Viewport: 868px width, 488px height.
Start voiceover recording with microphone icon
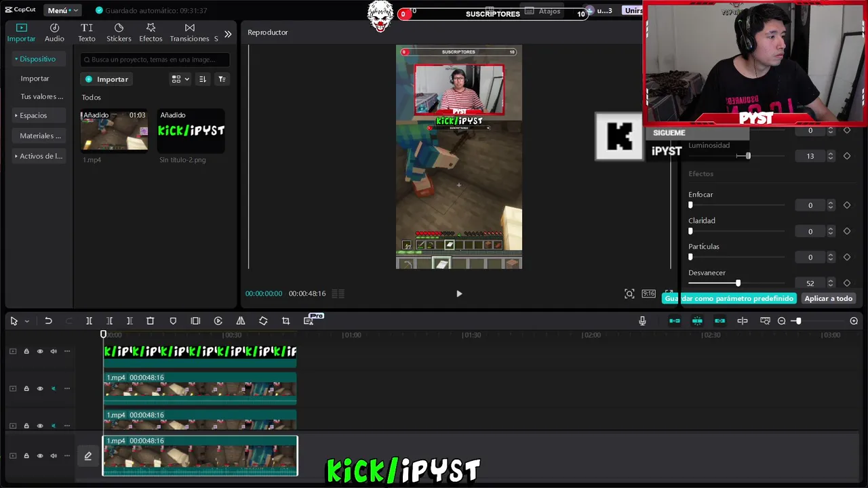tap(642, 321)
